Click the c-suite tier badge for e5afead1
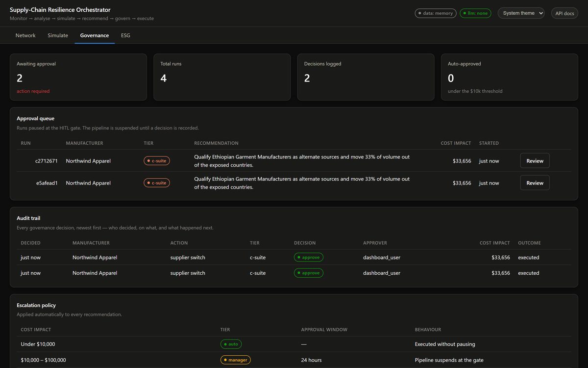The width and height of the screenshot is (588, 368). [x=157, y=183]
